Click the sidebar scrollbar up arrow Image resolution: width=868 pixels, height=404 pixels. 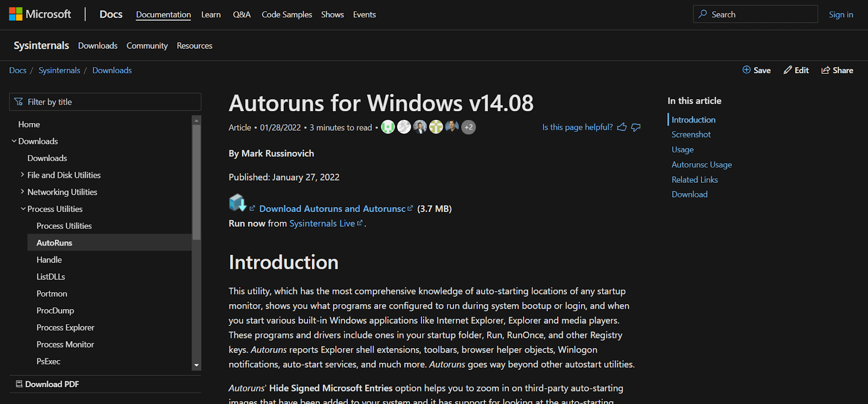click(x=196, y=120)
